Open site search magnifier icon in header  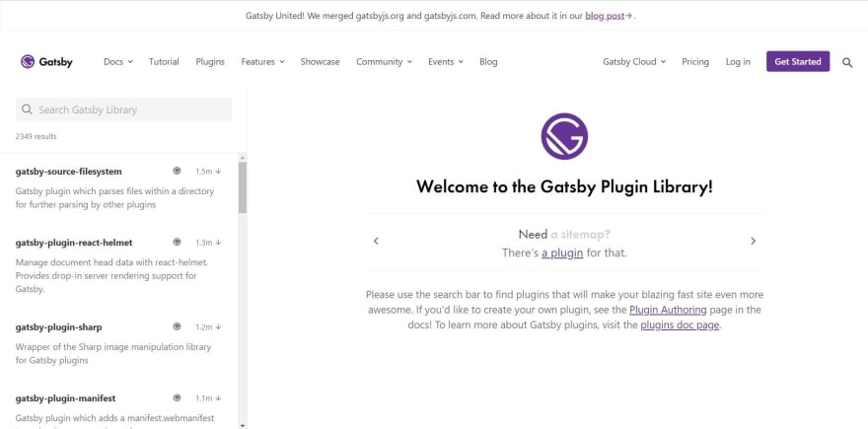click(x=847, y=62)
